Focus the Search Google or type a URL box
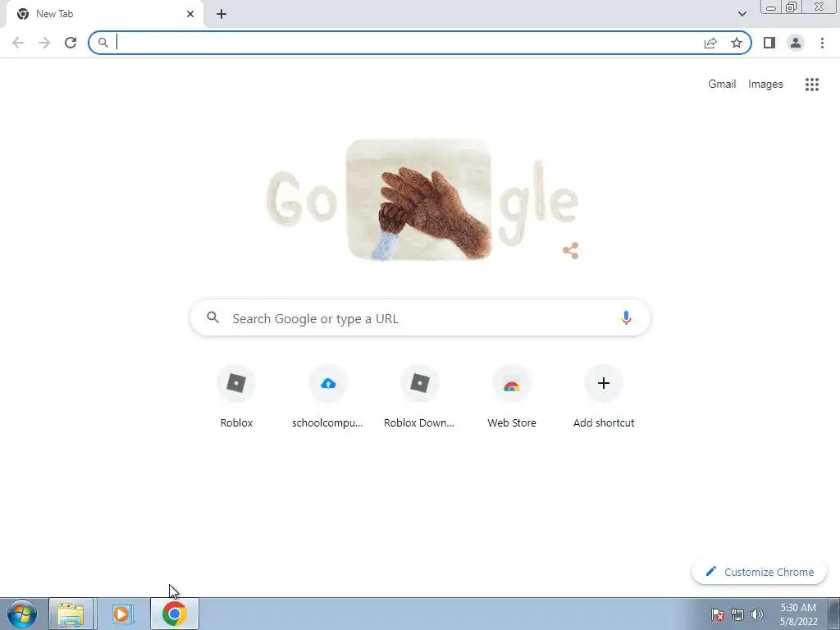Screen dimensions: 840x630 [420, 317]
